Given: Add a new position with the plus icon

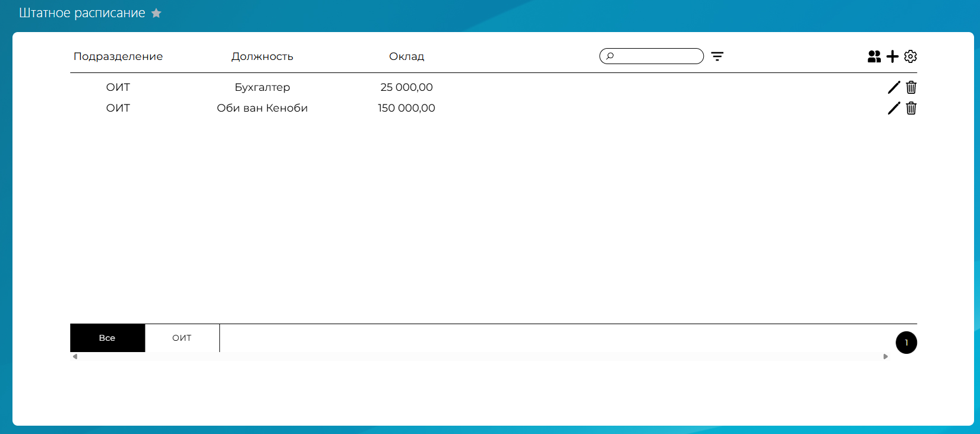Looking at the screenshot, I should pos(893,56).
